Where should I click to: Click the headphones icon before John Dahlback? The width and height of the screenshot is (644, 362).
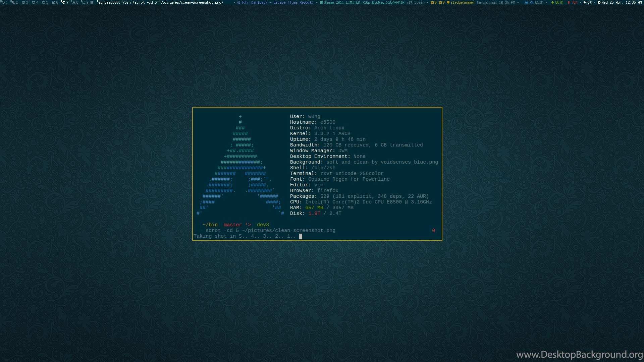(239, 3)
